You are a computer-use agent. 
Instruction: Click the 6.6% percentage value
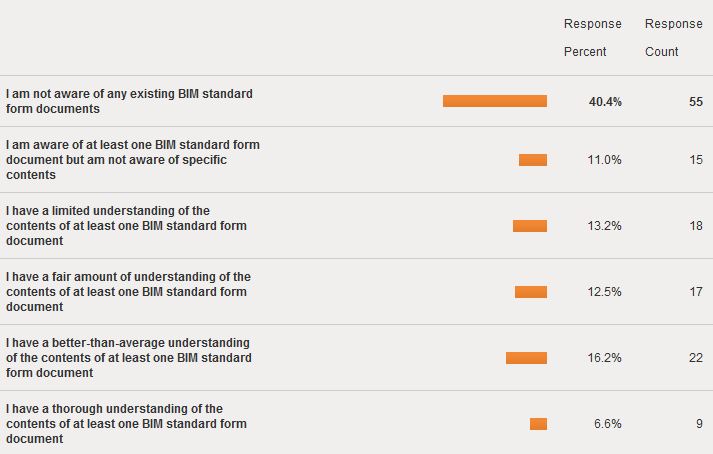pyautogui.click(x=608, y=424)
